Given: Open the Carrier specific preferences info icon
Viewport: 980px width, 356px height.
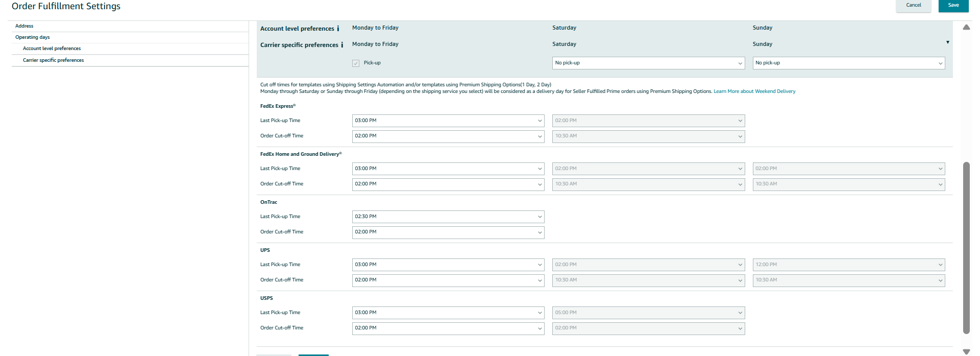Looking at the screenshot, I should (342, 45).
